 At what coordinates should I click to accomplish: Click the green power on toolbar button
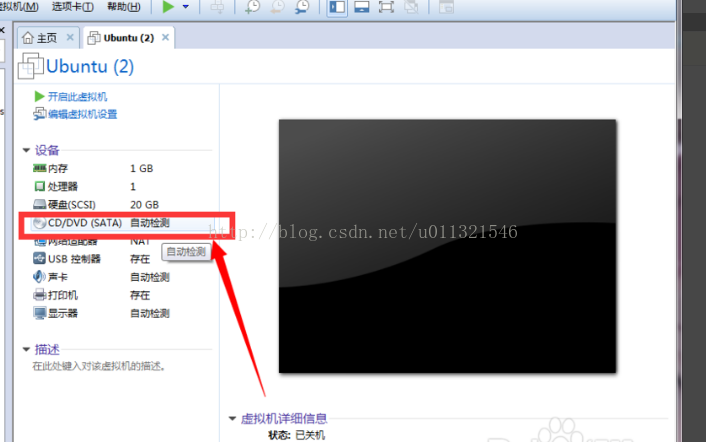pos(168,7)
